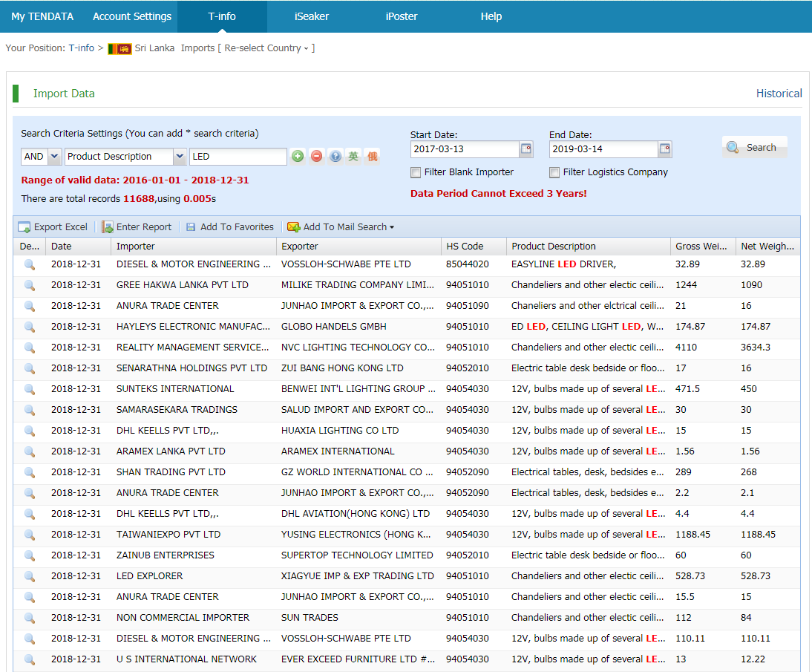Screen dimensions: 812x672
Task: Click the green add search criteria icon
Action: coord(298,157)
